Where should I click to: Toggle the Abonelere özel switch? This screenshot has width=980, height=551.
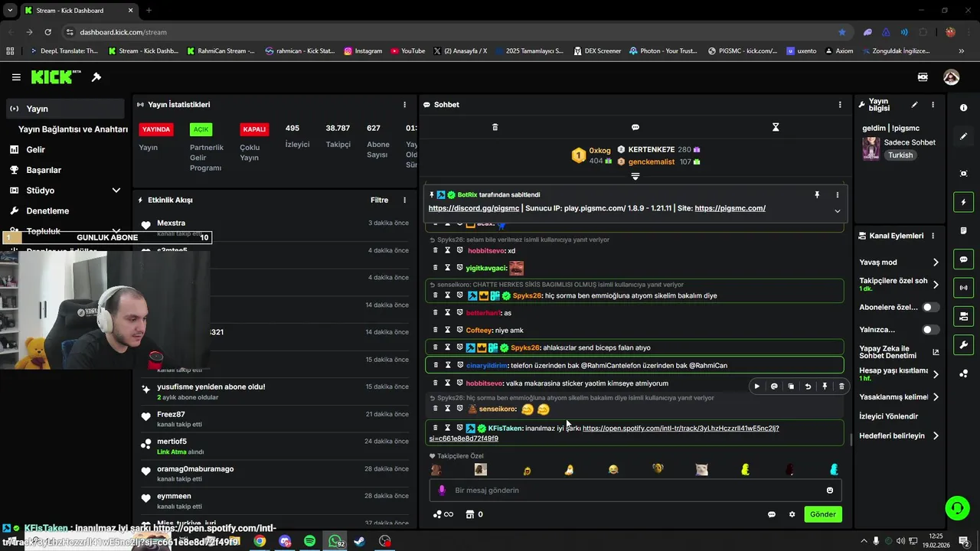(x=930, y=307)
